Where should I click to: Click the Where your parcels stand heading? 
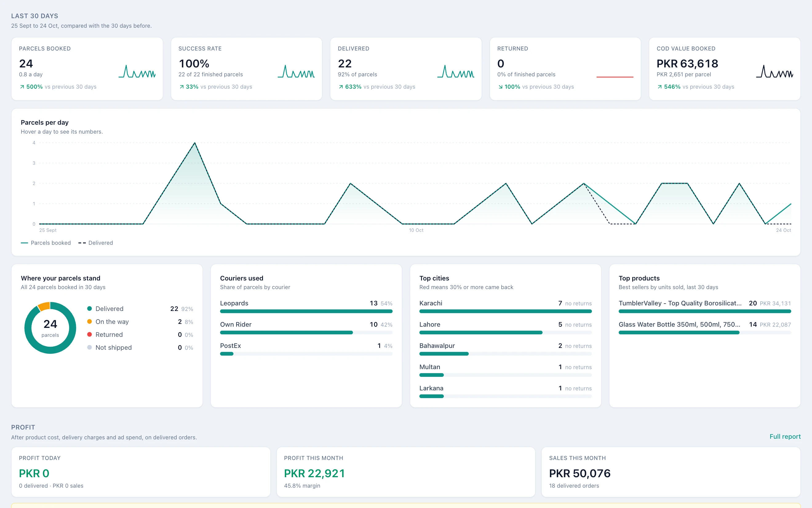[60, 278]
